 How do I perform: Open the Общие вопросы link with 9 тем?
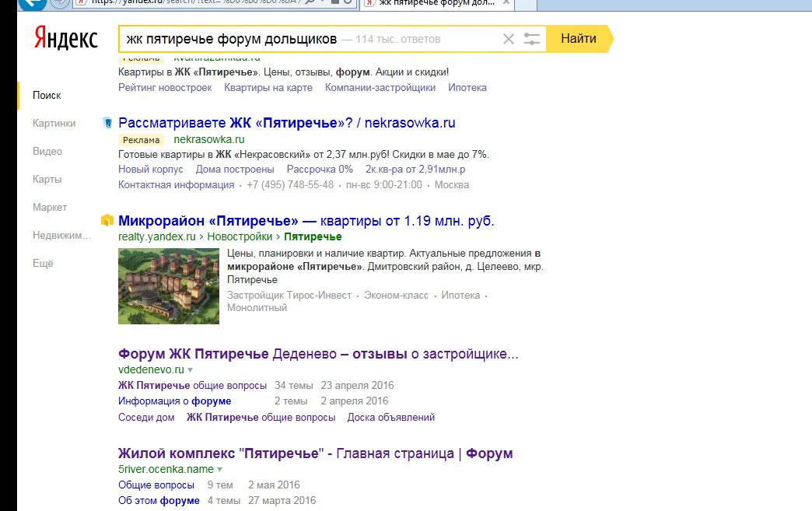click(156, 485)
